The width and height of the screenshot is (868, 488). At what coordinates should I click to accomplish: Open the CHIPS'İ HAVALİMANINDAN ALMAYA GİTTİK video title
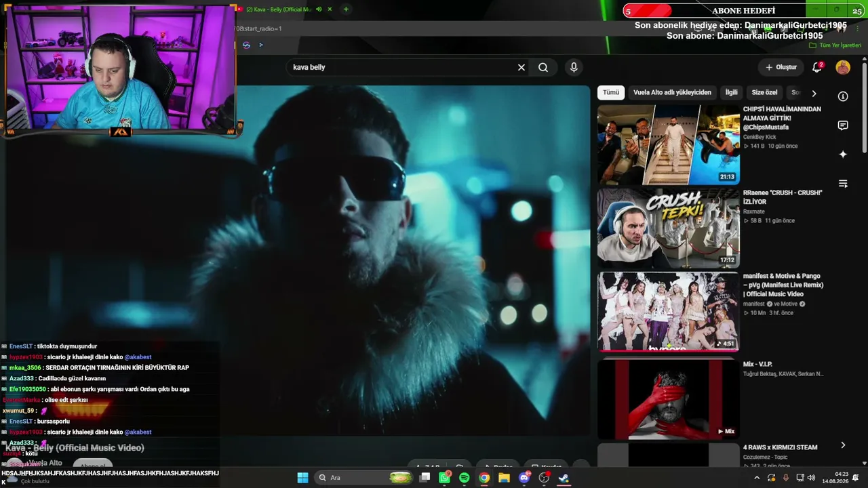[x=783, y=118]
